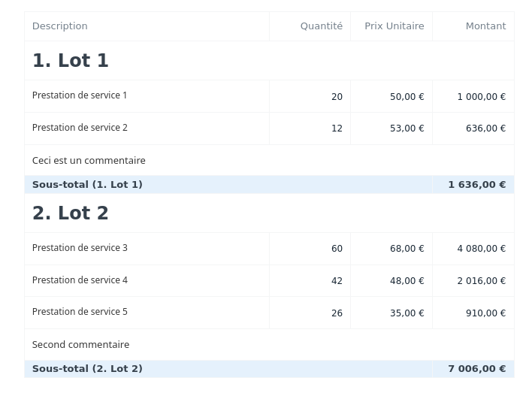Screen dimensions: 532x393
Task: Click the Montant column header
Action: [x=485, y=26]
